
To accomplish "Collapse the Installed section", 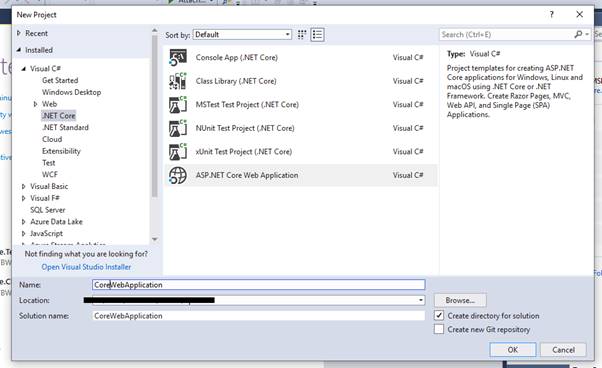I will [19, 50].
